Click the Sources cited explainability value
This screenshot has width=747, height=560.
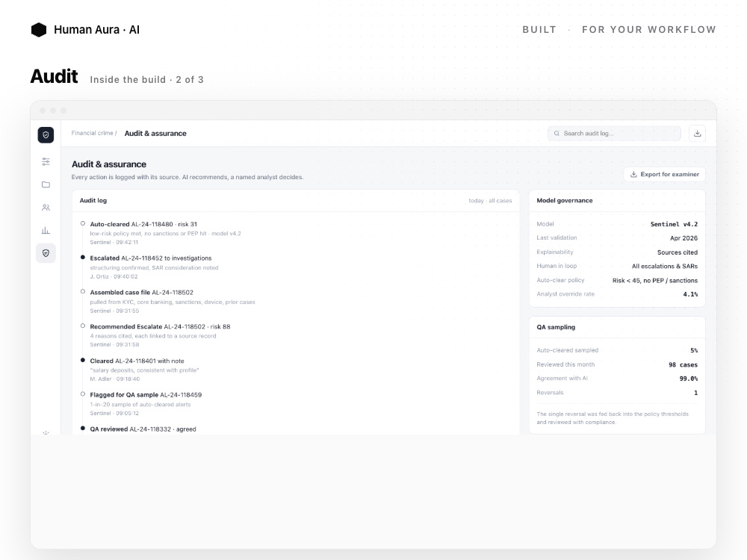(678, 252)
